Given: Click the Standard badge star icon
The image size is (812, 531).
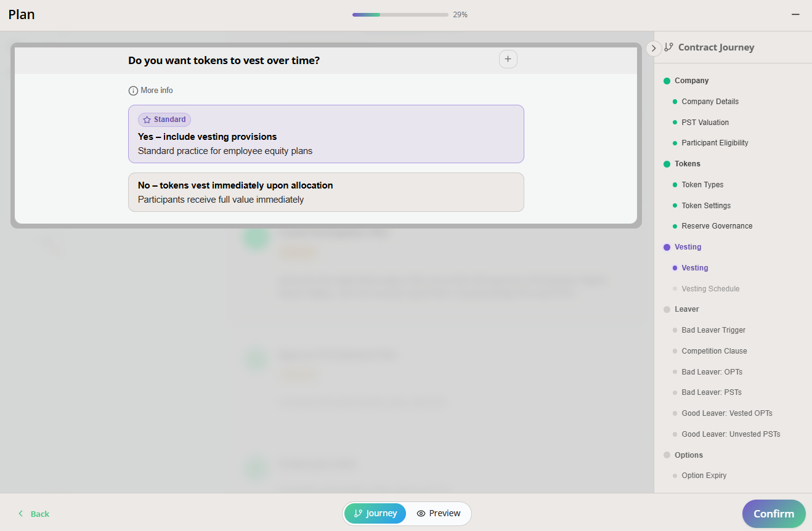Looking at the screenshot, I should [147, 119].
